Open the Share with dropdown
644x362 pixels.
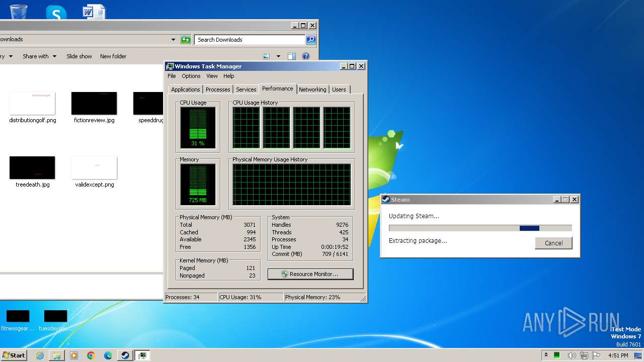(39, 56)
